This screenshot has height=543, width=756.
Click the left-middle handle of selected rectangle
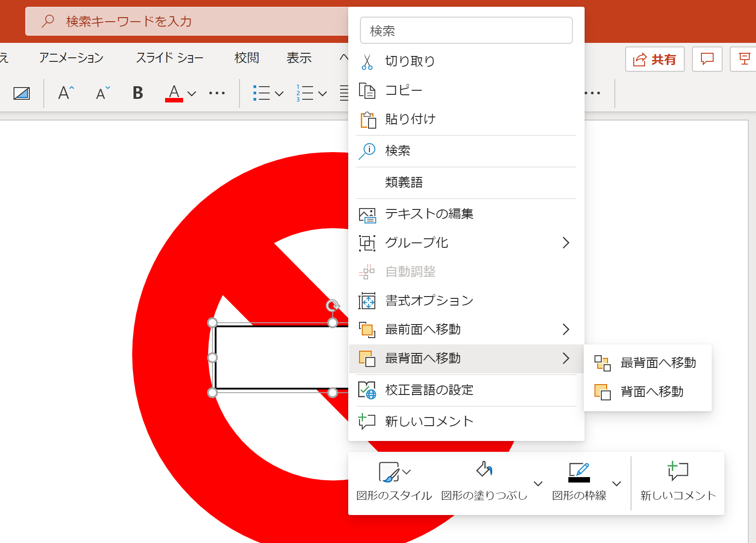[212, 358]
